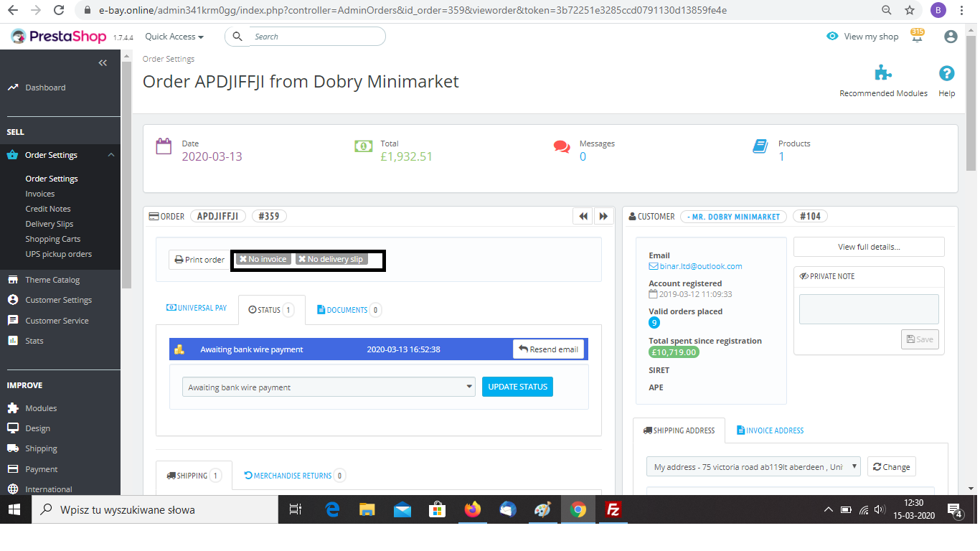
Task: Switch to the Documents tab
Action: pos(349,310)
